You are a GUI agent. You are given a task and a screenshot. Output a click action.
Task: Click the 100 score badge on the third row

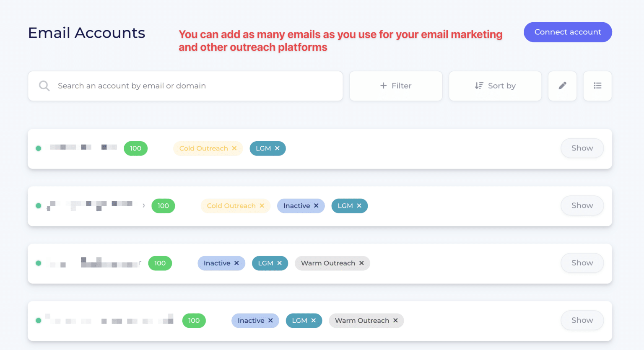pos(160,263)
